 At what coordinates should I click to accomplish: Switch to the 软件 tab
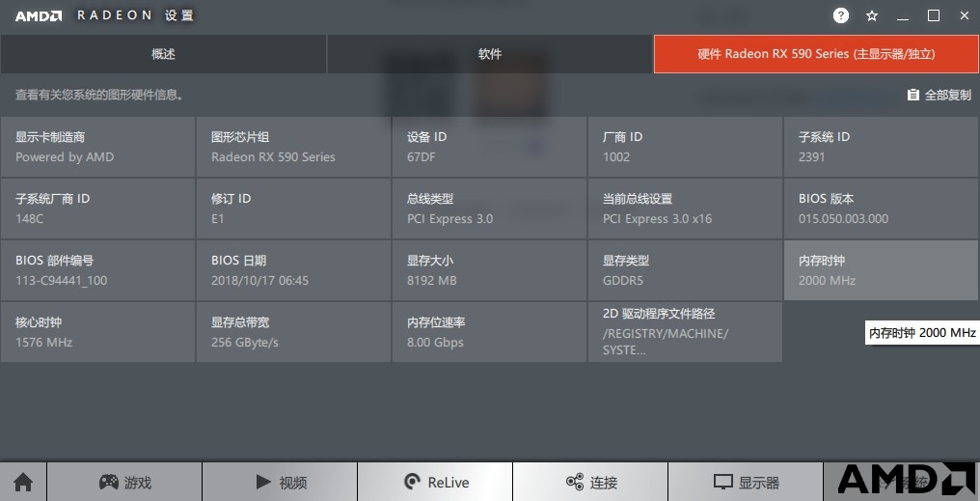click(490, 54)
